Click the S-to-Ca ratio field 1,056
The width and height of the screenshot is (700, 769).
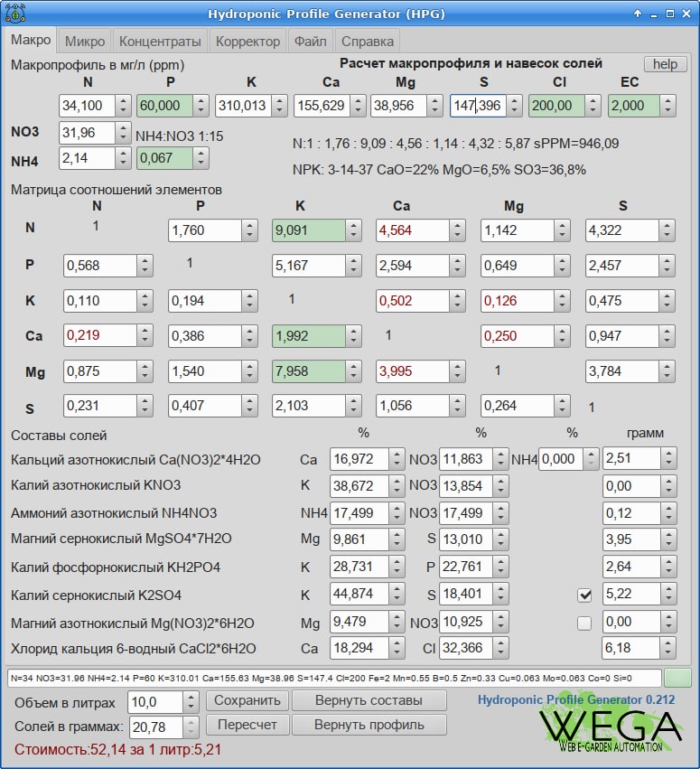[x=413, y=406]
